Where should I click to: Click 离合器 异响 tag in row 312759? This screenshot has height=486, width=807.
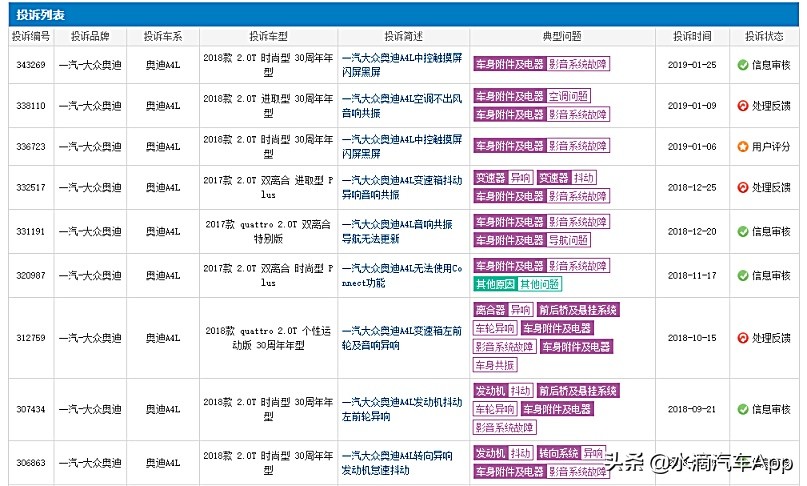click(x=503, y=310)
